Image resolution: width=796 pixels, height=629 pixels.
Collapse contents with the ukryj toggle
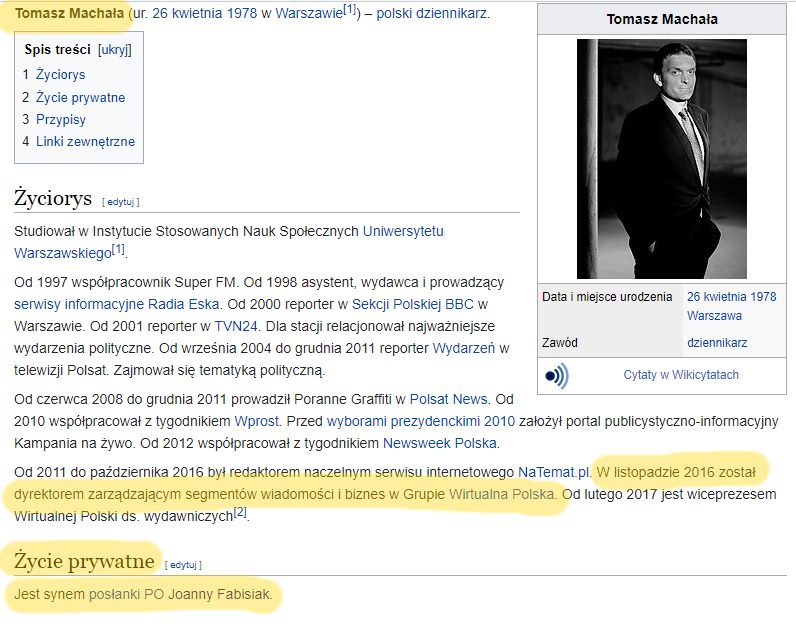click(114, 49)
